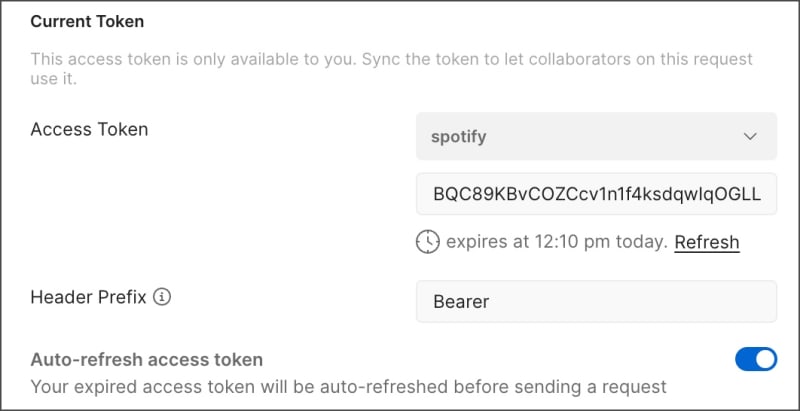
Task: Click the info icon beside Header Prefix
Action: 163,297
